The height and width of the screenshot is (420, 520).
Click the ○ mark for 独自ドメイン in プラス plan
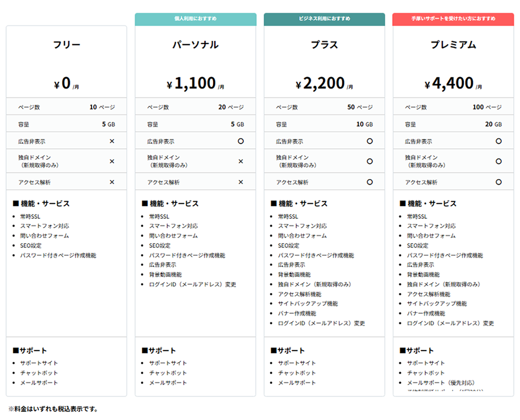tap(370, 161)
